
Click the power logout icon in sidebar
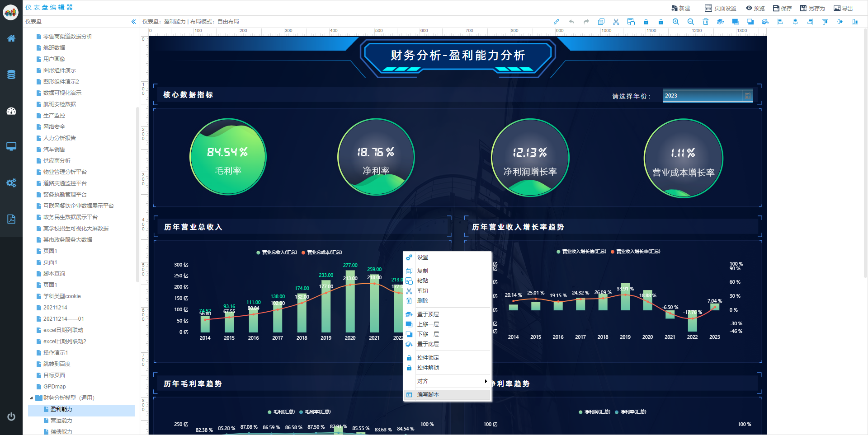click(x=11, y=416)
